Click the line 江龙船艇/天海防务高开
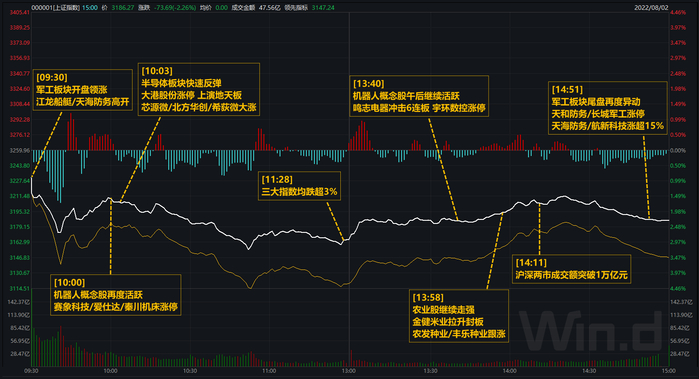This screenshot has height=379, width=699. tap(82, 102)
